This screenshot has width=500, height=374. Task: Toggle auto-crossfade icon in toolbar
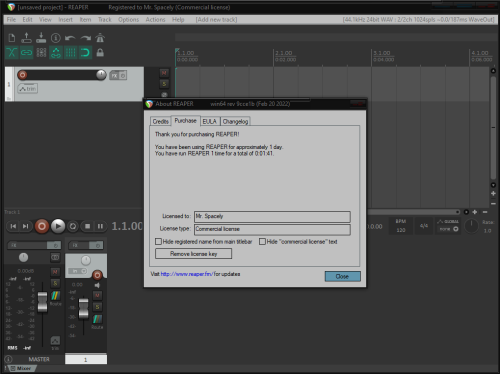(x=12, y=53)
